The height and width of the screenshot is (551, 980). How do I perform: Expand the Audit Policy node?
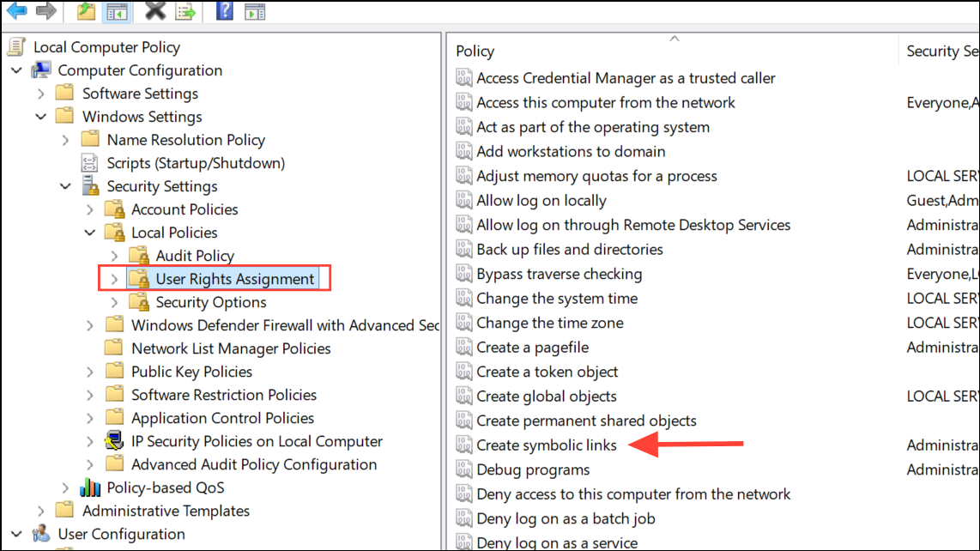[x=114, y=256]
